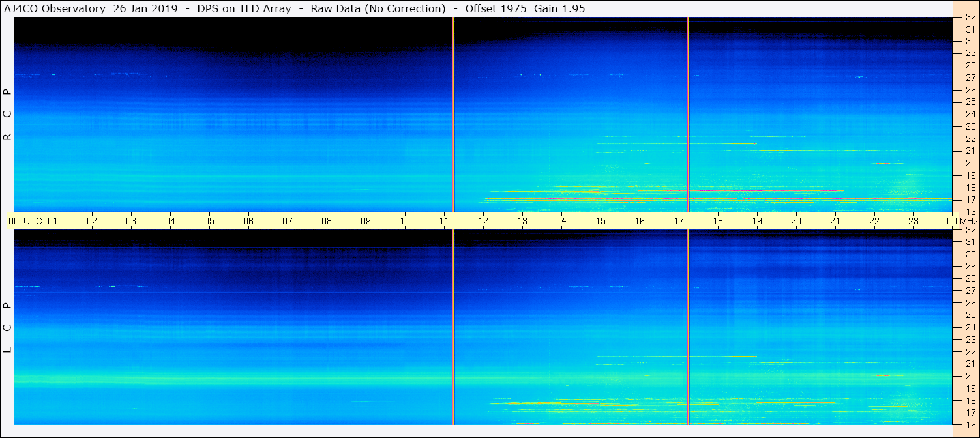Click the 'Gain 1.95' header value

point(559,8)
